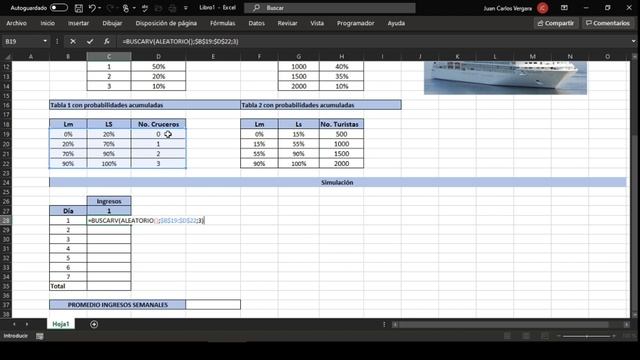
Task: Click the macro recording status bar icon
Action: (40, 336)
